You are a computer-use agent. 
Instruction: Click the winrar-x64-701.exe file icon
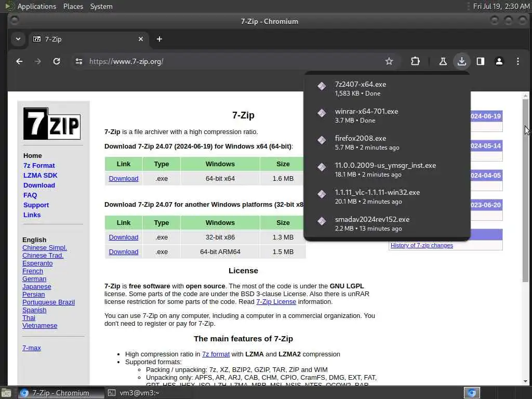tap(322, 113)
